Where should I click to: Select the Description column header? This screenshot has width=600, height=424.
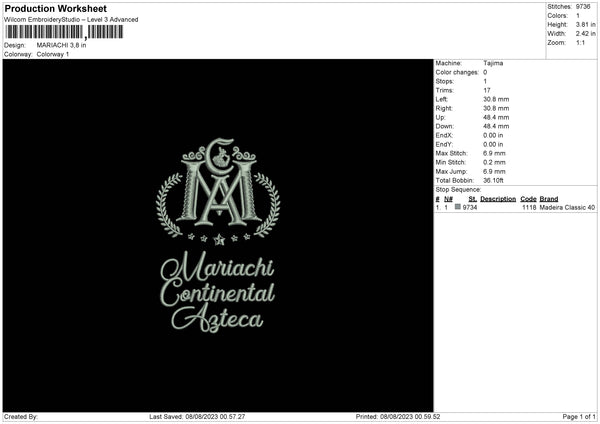point(498,199)
